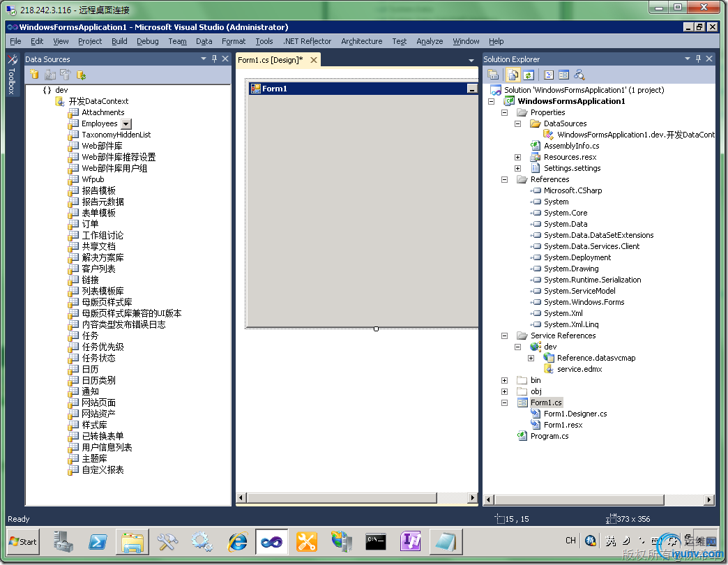This screenshot has width=728, height=565.
Task: Click View Class Diagram icon
Action: click(x=579, y=75)
